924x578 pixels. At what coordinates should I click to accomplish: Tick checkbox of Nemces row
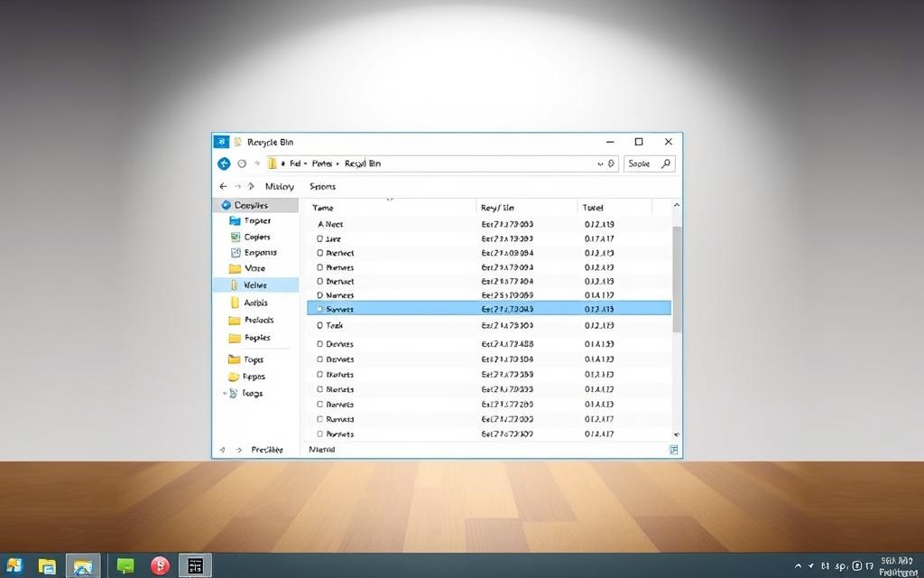(320, 295)
